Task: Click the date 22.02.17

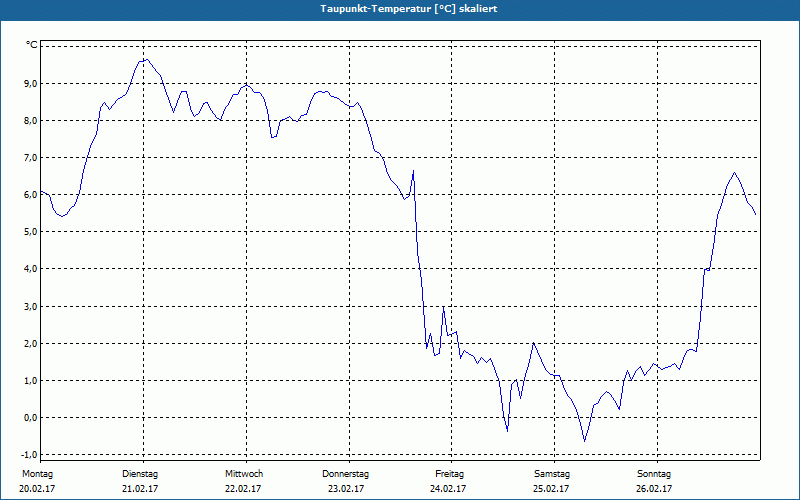Action: [243, 489]
